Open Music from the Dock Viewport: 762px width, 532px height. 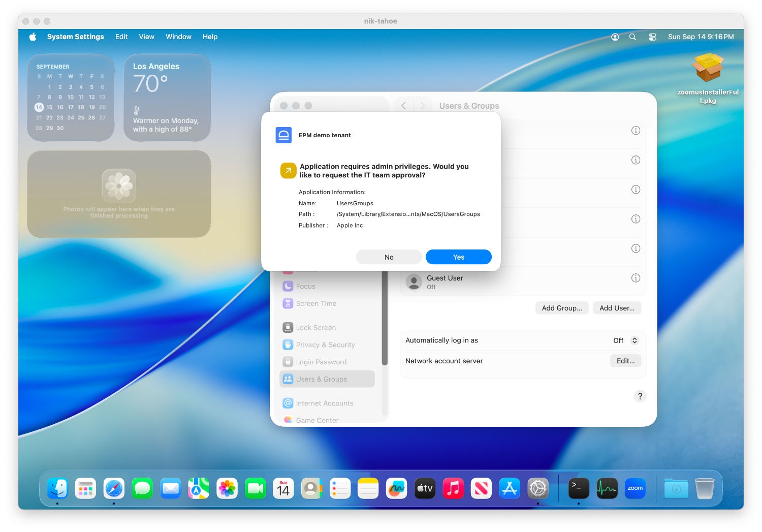[453, 489]
